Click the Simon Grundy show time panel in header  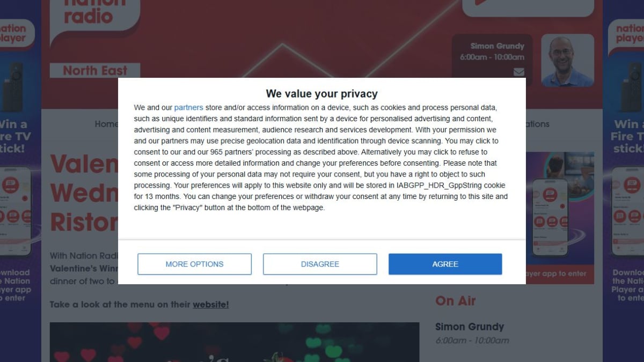pos(492,51)
